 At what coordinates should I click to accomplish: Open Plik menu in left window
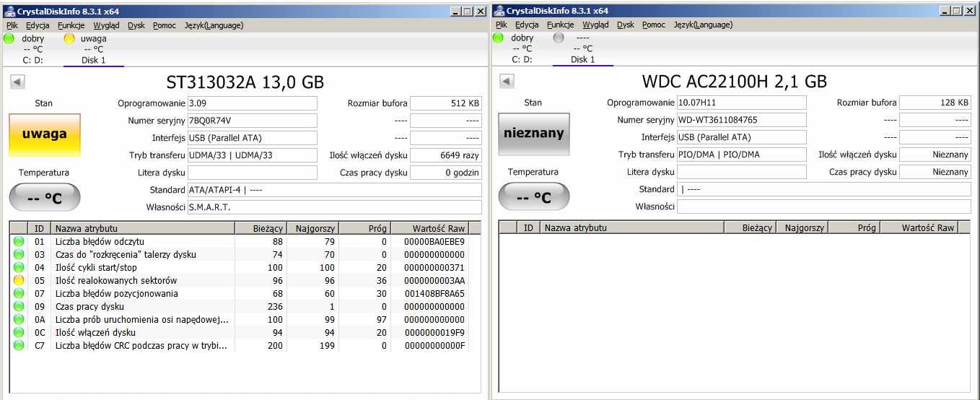click(13, 25)
